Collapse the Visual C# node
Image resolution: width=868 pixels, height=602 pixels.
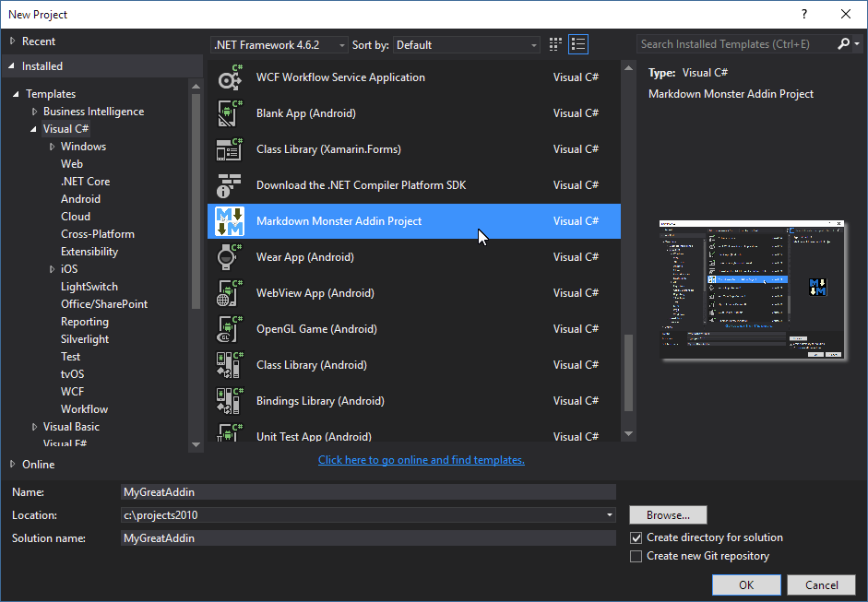tap(34, 129)
